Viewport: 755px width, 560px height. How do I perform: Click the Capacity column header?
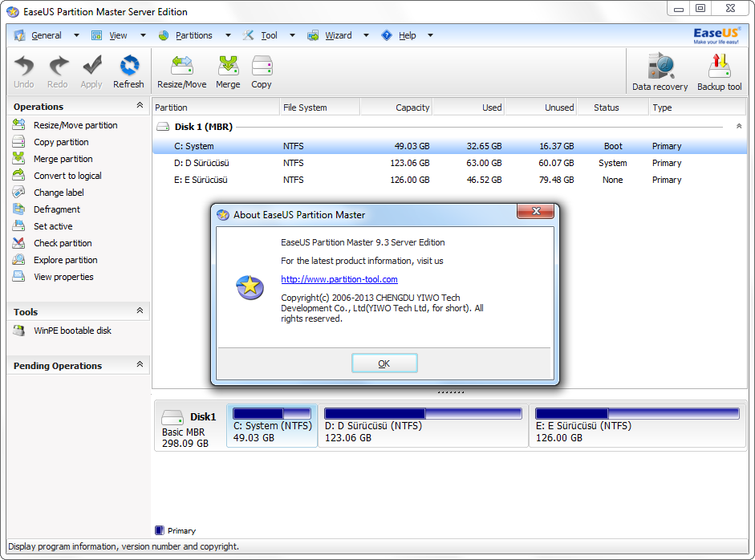(396, 108)
